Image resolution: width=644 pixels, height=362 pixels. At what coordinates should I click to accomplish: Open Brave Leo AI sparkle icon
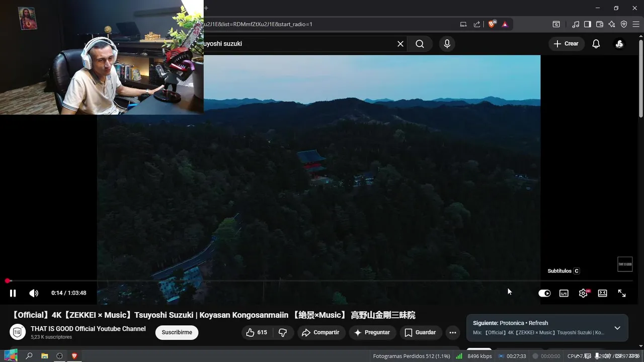(x=612, y=24)
